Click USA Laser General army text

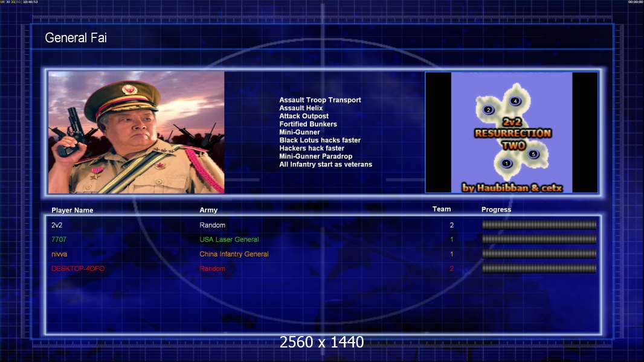click(x=229, y=240)
